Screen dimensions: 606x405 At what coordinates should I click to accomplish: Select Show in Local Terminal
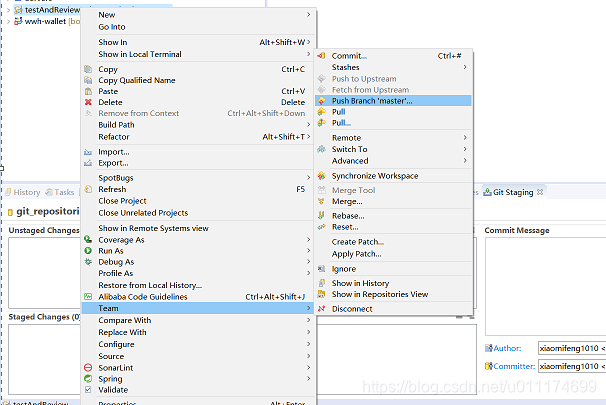(199, 54)
